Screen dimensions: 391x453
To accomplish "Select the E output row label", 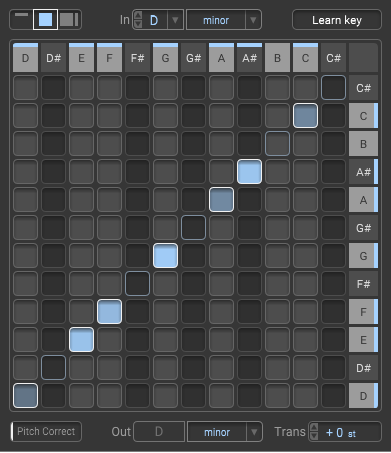I will (x=363, y=340).
